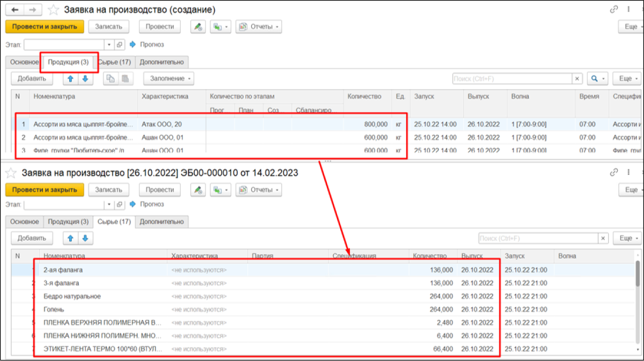The width and height of the screenshot is (644, 361).
Task: Expand Этап dropdown list in top window
Action: coord(109,45)
